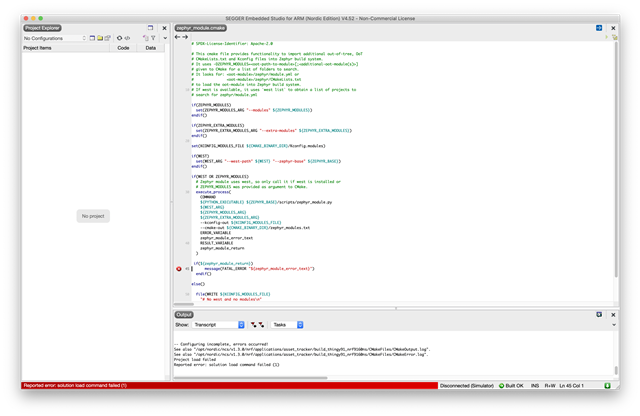The width and height of the screenshot is (640, 416).
Task: Click the filter funnel icon in Project Explorer
Action: 153,38
